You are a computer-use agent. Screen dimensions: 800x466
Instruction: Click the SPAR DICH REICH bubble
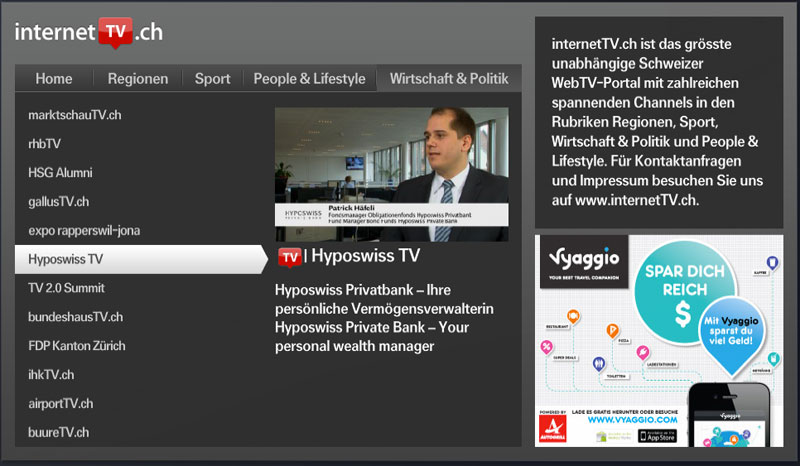click(684, 292)
